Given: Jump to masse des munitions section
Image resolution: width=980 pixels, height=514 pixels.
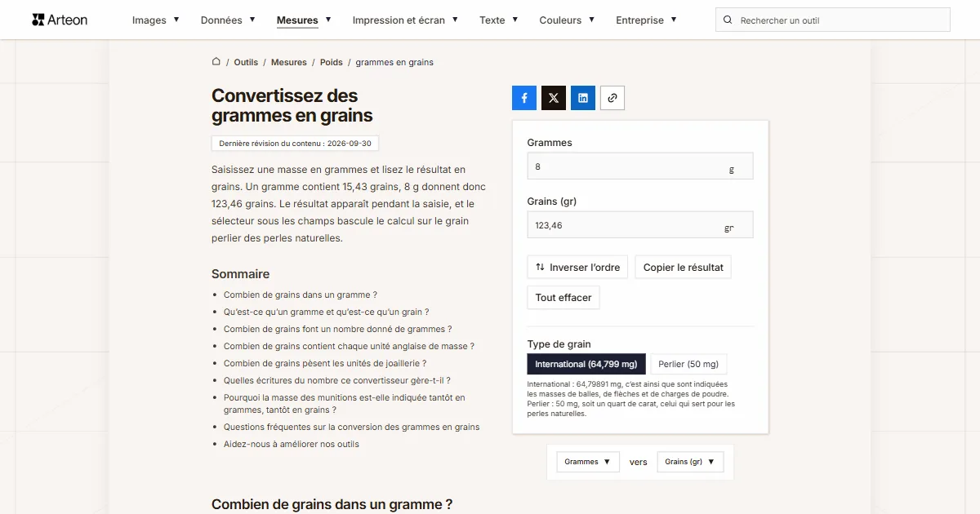Looking at the screenshot, I should (x=345, y=404).
